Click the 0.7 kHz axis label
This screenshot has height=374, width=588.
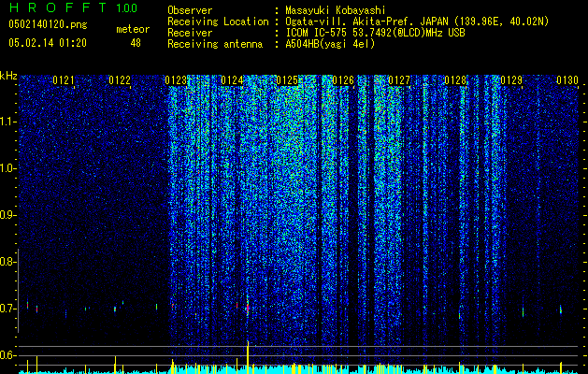7,309
